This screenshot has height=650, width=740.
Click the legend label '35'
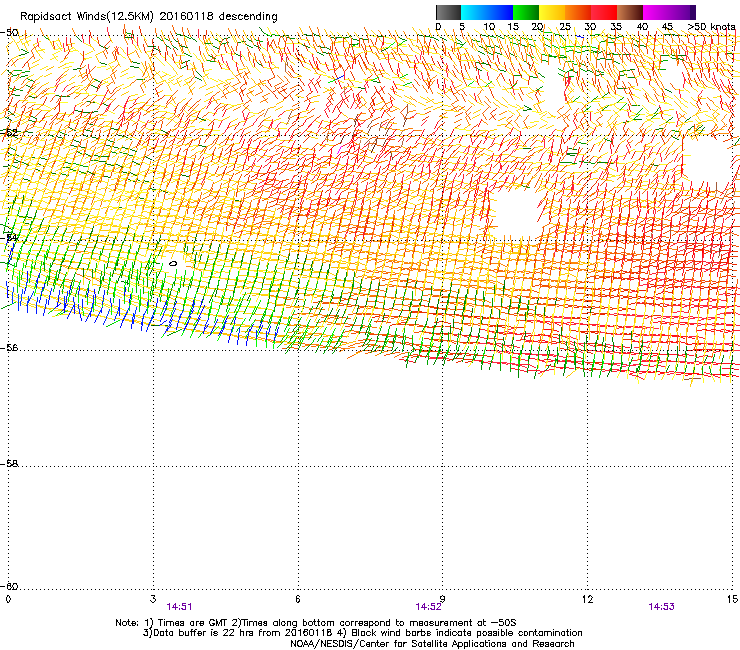pyautogui.click(x=616, y=27)
